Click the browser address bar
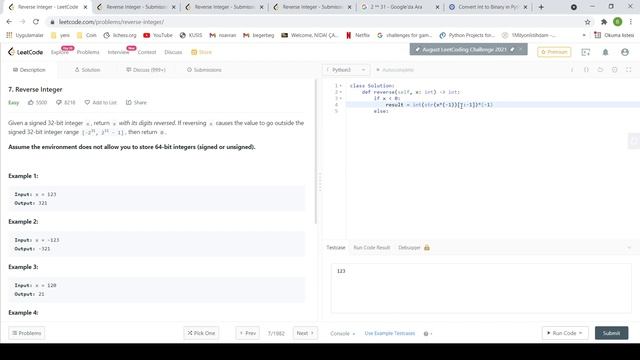The height and width of the screenshot is (360, 640). [x=314, y=22]
